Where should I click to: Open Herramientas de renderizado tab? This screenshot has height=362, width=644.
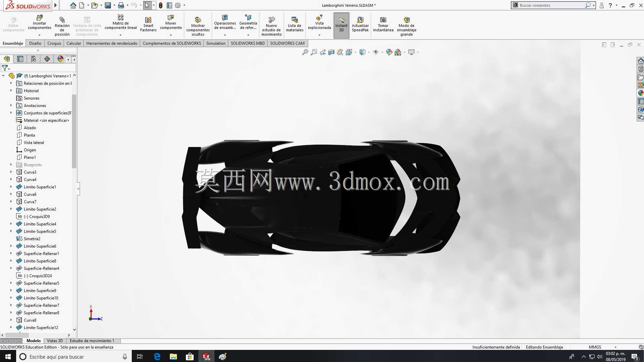point(112,43)
